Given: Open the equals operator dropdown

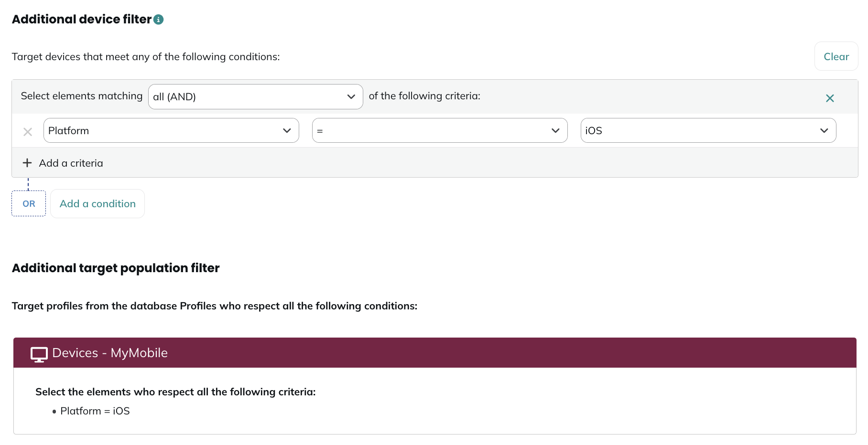Looking at the screenshot, I should (x=440, y=130).
